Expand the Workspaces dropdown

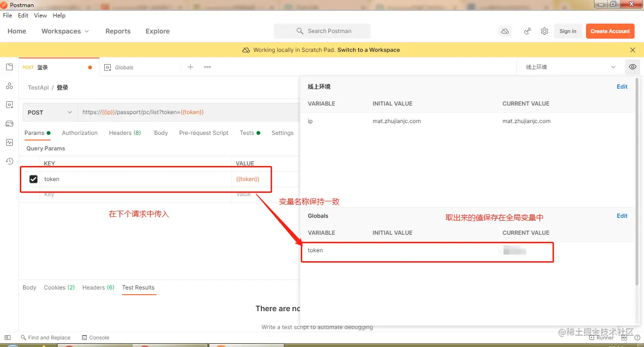pos(65,31)
